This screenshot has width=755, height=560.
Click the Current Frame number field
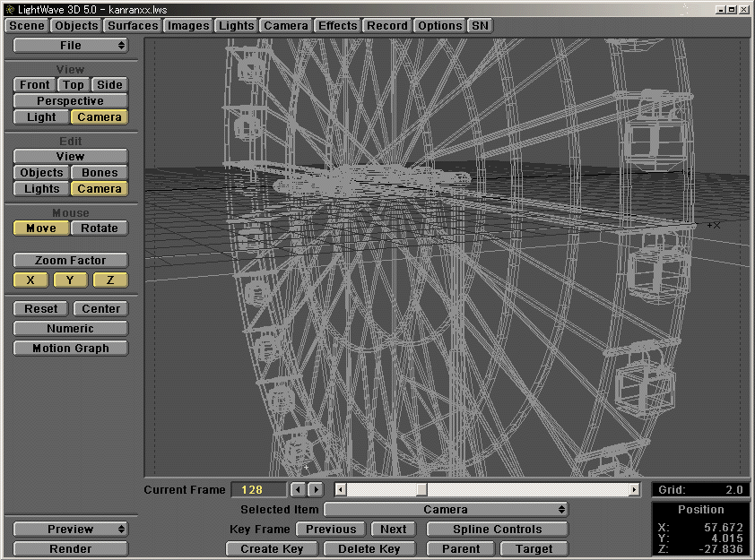click(x=260, y=489)
